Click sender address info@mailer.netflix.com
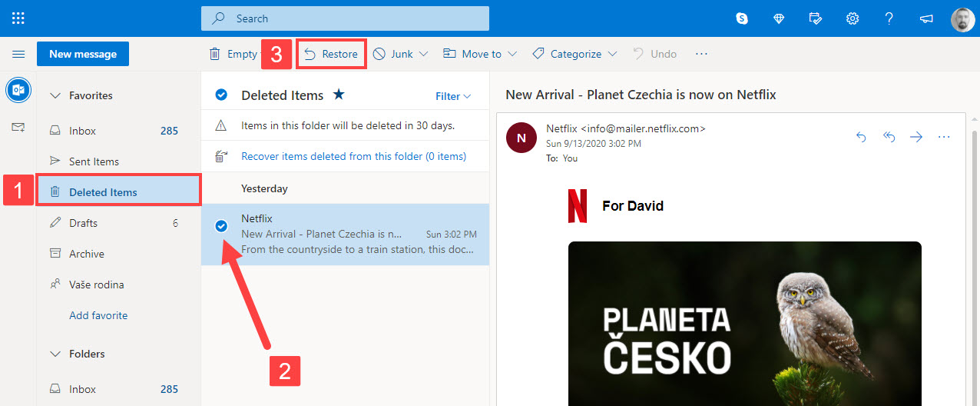The width and height of the screenshot is (980, 406). pyautogui.click(x=643, y=128)
